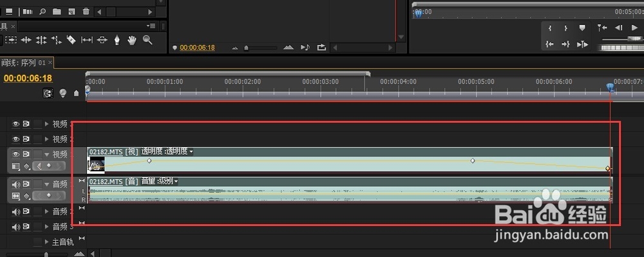Image resolution: width=644 pixels, height=257 pixels.
Task: Expand the 音频 2 track
Action: 47,212
